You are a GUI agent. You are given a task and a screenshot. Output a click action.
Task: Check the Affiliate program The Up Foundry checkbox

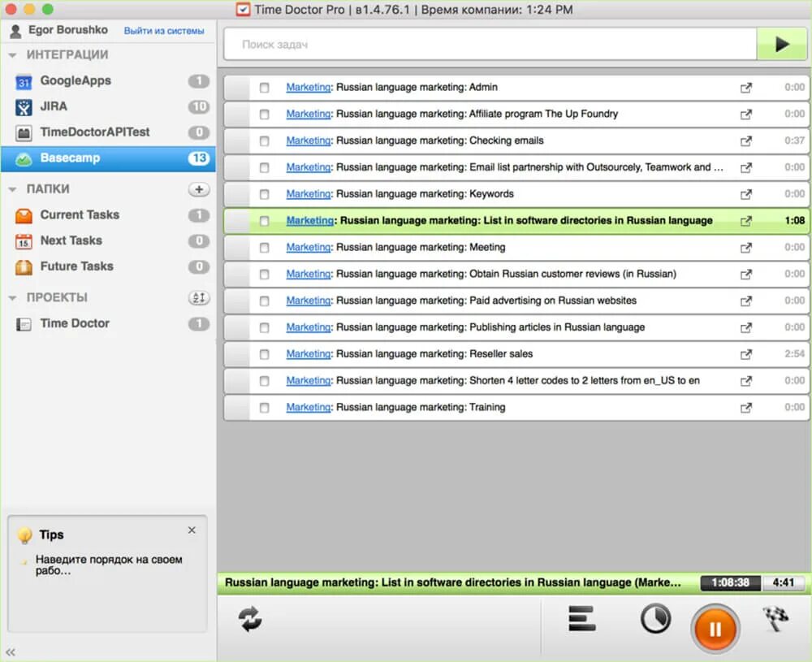tap(264, 114)
